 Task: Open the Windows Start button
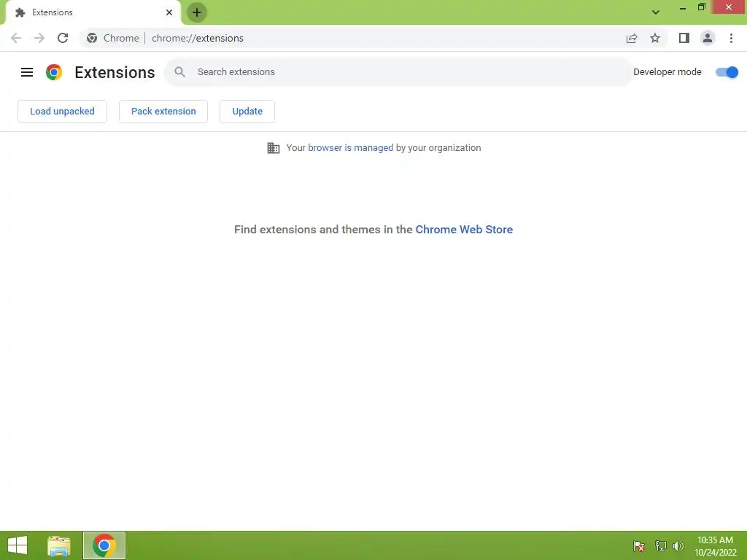click(x=18, y=545)
